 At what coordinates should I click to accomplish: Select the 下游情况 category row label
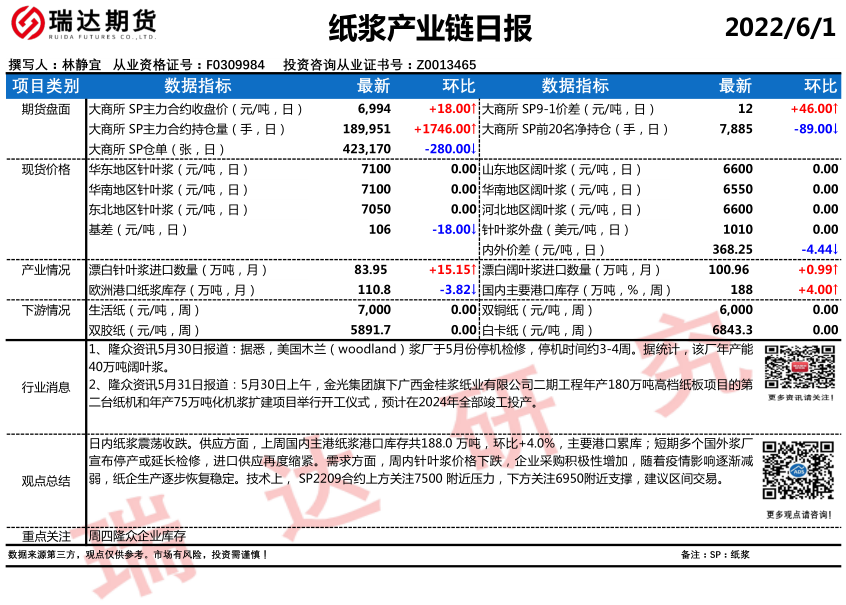46,310
